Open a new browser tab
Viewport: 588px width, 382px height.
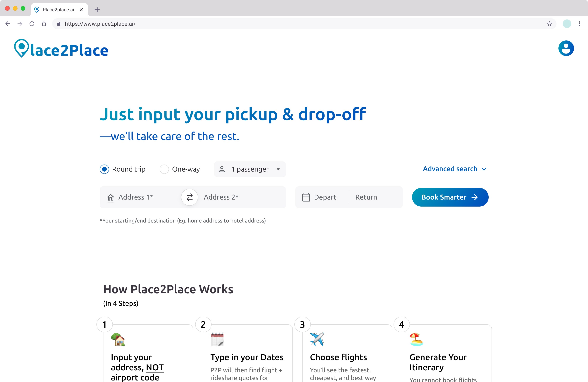click(x=97, y=10)
